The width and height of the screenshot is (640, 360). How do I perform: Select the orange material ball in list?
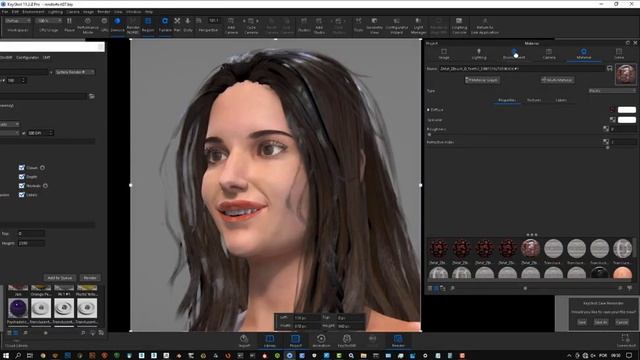(x=622, y=273)
